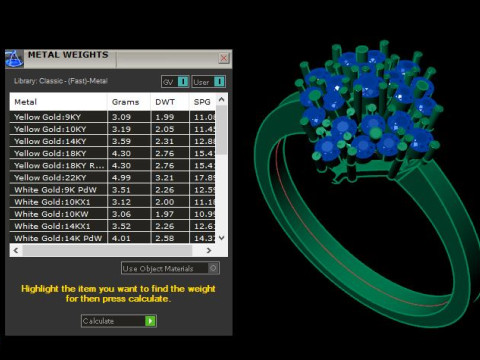Click the 2.05 DWT value
Image resolution: width=480 pixels, height=360 pixels.
click(x=165, y=129)
